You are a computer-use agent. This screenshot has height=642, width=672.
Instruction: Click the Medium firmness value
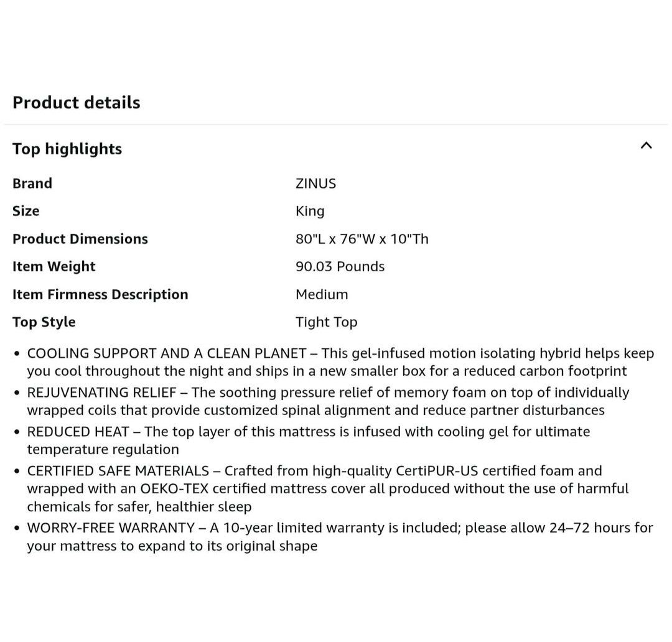(322, 294)
